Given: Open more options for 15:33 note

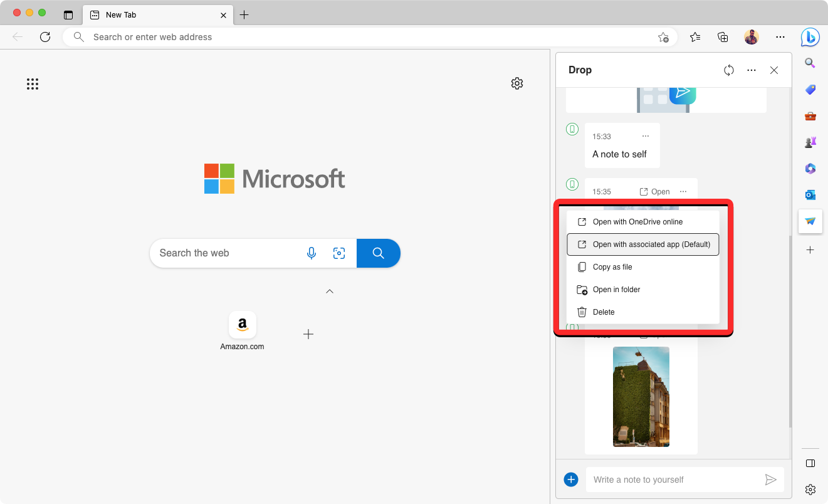Looking at the screenshot, I should pos(646,136).
